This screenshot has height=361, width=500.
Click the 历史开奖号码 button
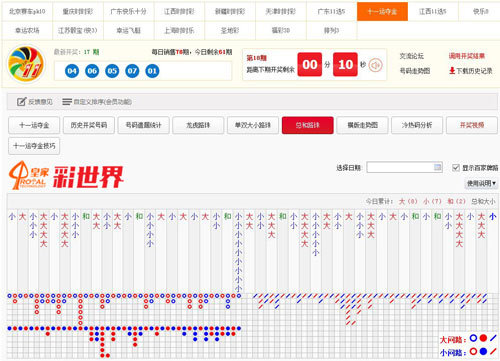(89, 125)
